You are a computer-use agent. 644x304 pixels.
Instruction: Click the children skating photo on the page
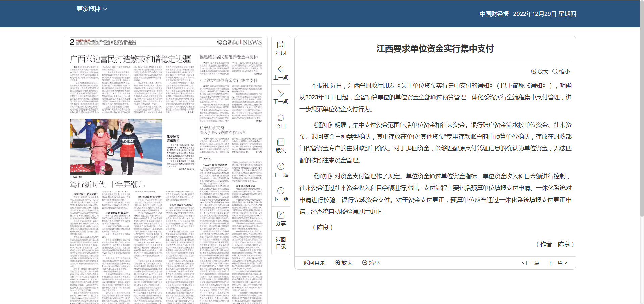click(x=116, y=147)
